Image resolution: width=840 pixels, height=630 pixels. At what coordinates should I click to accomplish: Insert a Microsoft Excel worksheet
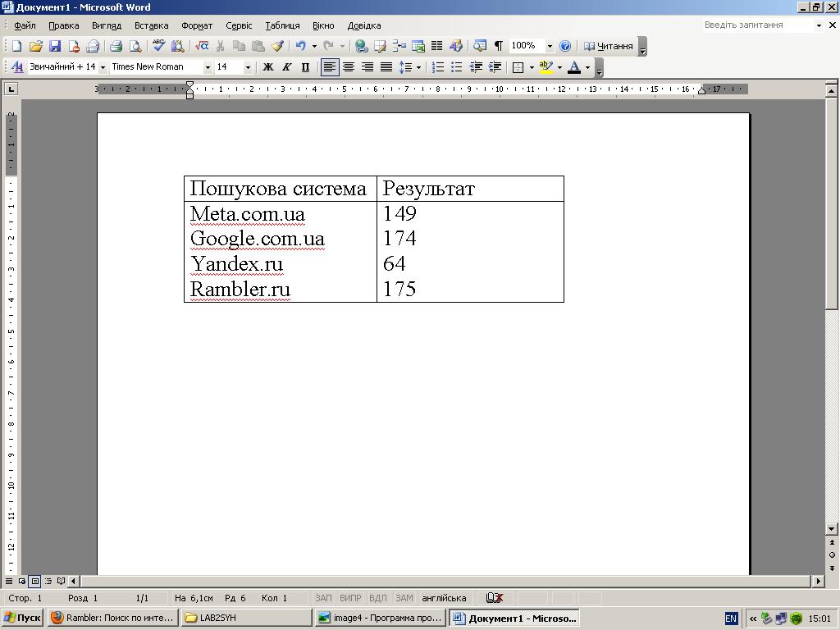418,46
